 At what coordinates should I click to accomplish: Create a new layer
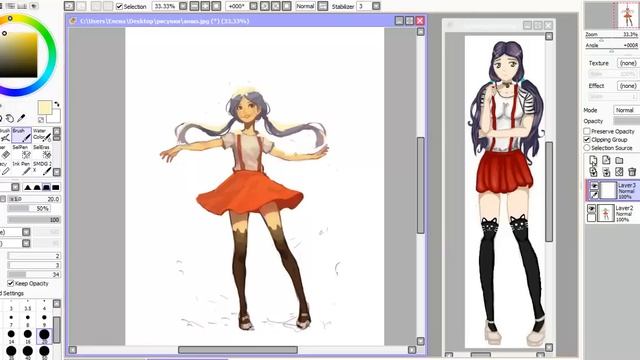tap(593, 160)
